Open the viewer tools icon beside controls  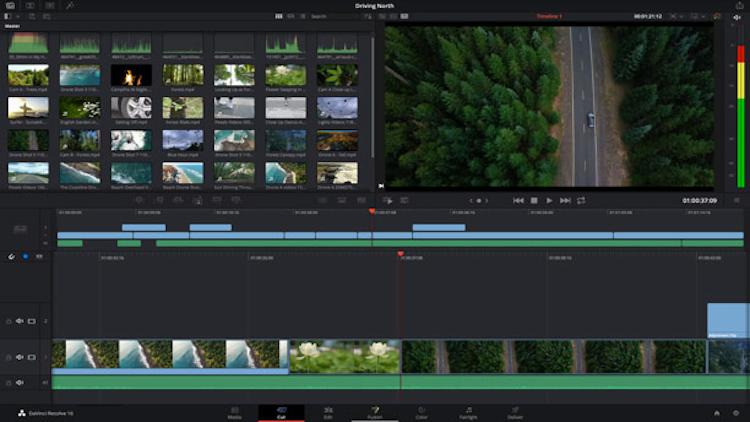[404, 200]
